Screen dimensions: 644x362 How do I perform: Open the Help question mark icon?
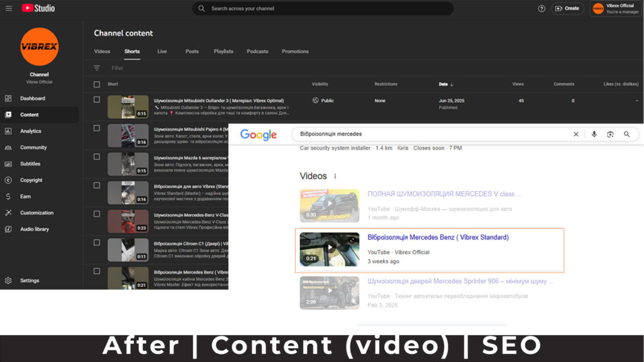pos(541,9)
